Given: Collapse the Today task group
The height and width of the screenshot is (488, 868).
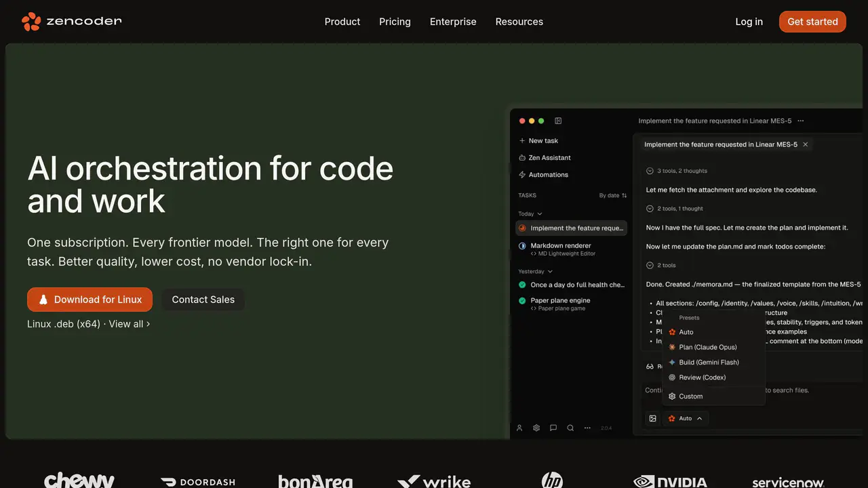Looking at the screenshot, I should [530, 214].
